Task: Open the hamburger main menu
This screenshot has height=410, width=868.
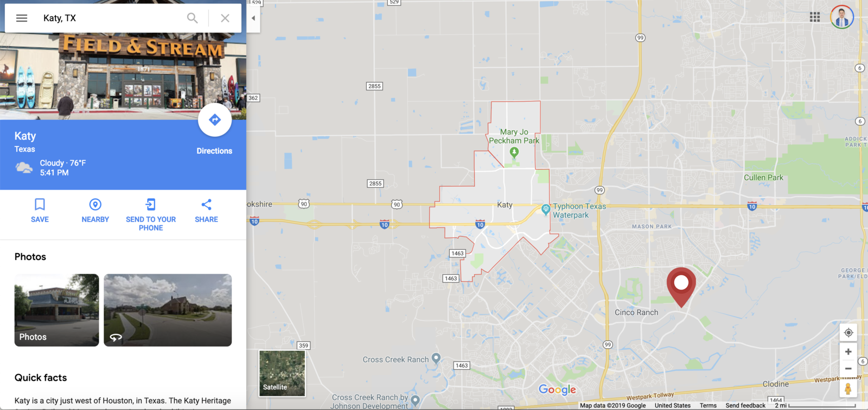Action: (x=22, y=18)
